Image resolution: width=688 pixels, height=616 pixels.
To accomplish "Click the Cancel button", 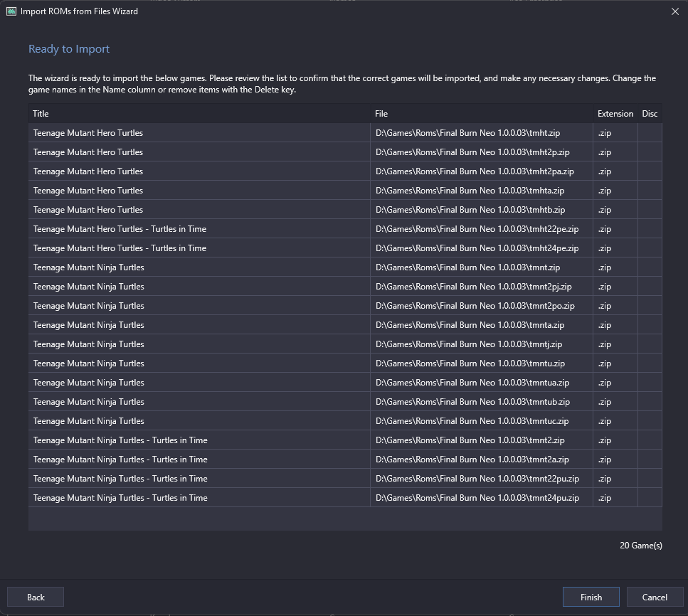I will tap(655, 597).
